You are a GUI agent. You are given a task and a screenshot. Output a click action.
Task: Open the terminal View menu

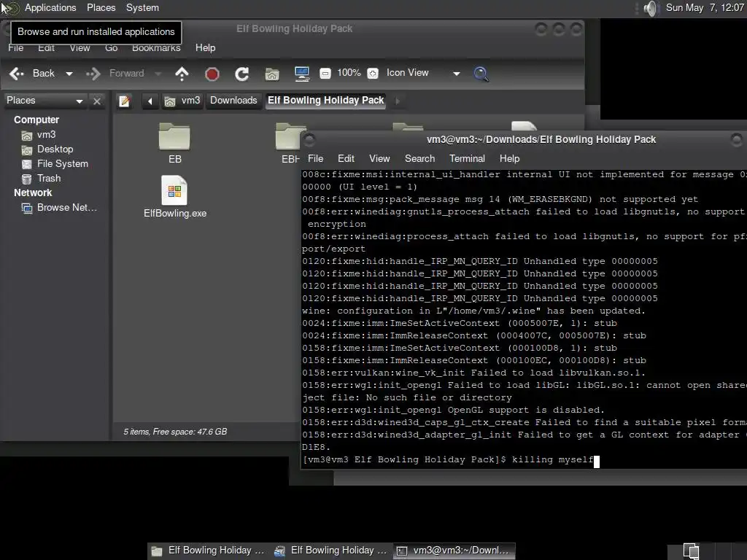379,158
